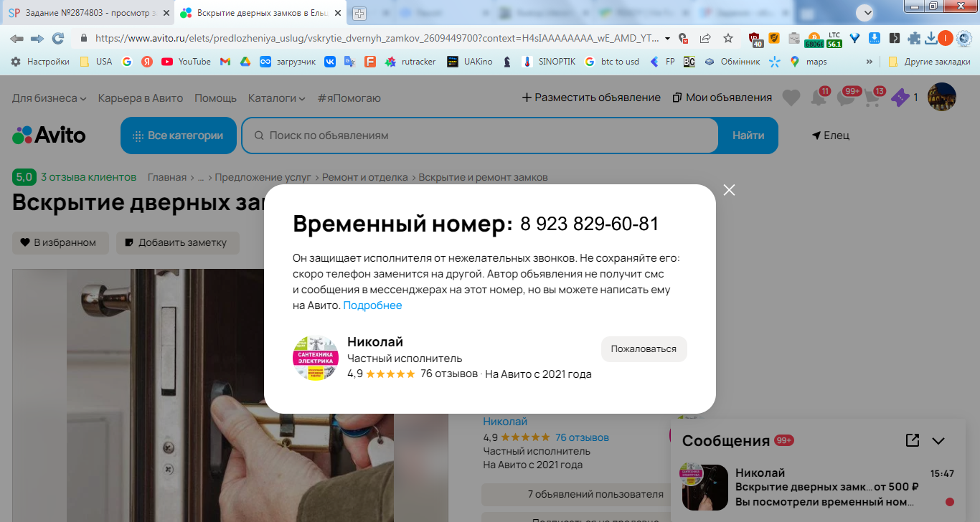Show more bookmarks chevron
Screen dimensions: 980x522
click(x=870, y=62)
